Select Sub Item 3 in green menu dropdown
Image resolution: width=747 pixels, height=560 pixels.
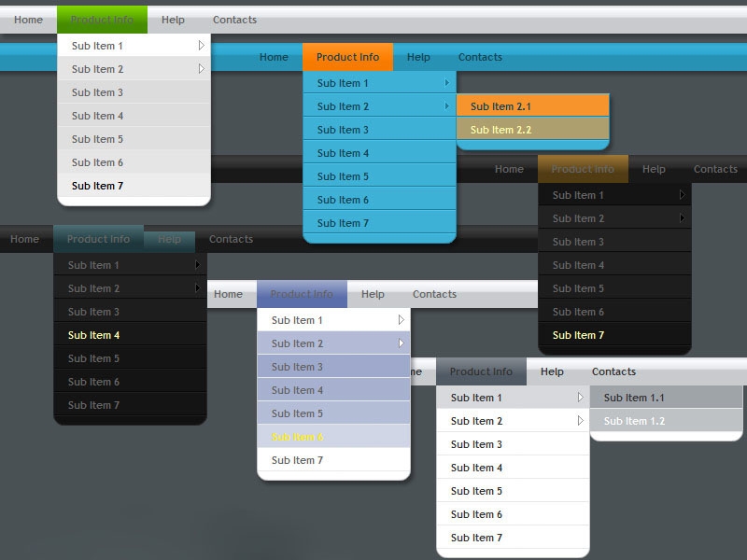point(134,92)
